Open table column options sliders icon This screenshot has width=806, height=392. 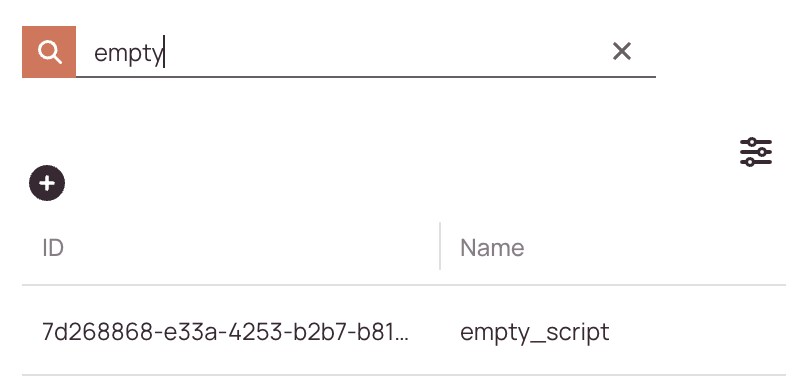(x=756, y=152)
